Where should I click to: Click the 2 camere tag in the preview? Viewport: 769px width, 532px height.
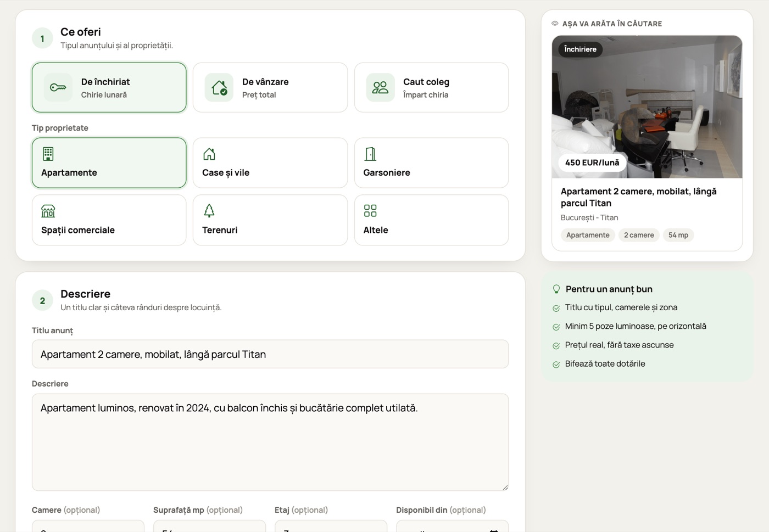point(639,235)
